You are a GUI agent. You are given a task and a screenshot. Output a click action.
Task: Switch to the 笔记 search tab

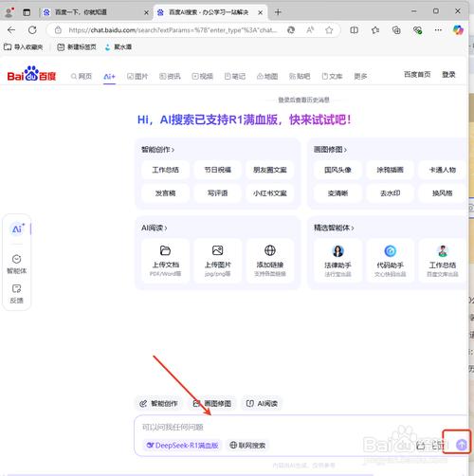coord(235,76)
